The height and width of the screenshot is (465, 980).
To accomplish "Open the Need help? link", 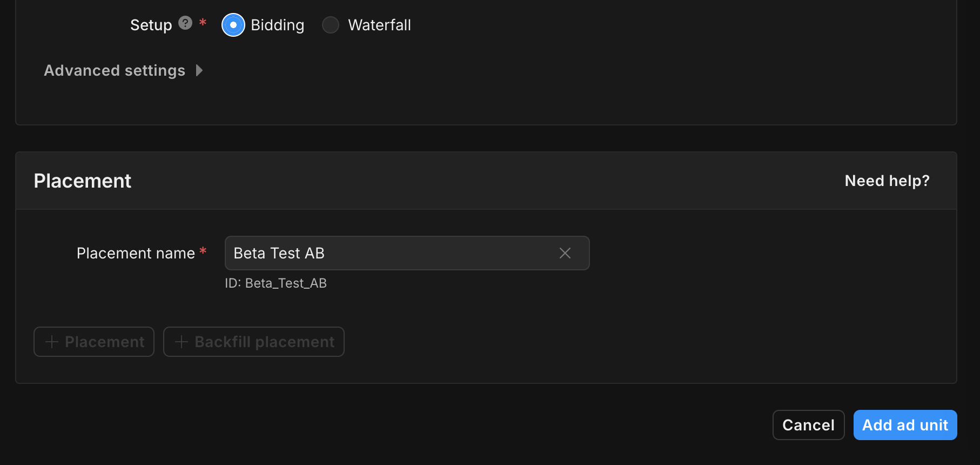I will pyautogui.click(x=887, y=181).
